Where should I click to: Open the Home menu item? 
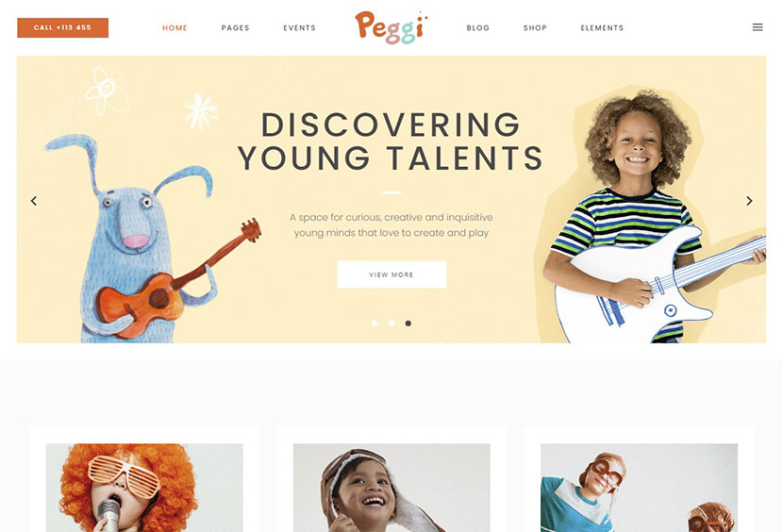[175, 28]
